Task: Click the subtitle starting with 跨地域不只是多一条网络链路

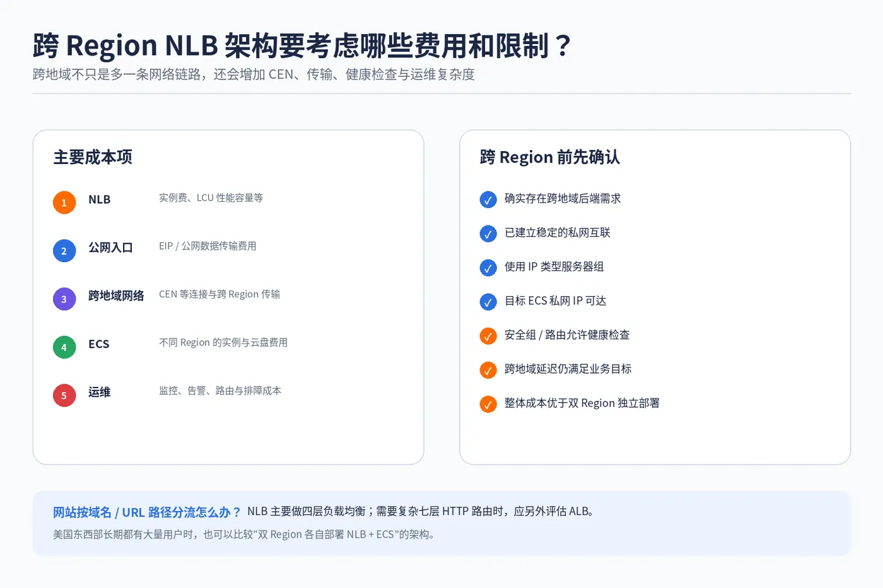Action: [x=254, y=74]
